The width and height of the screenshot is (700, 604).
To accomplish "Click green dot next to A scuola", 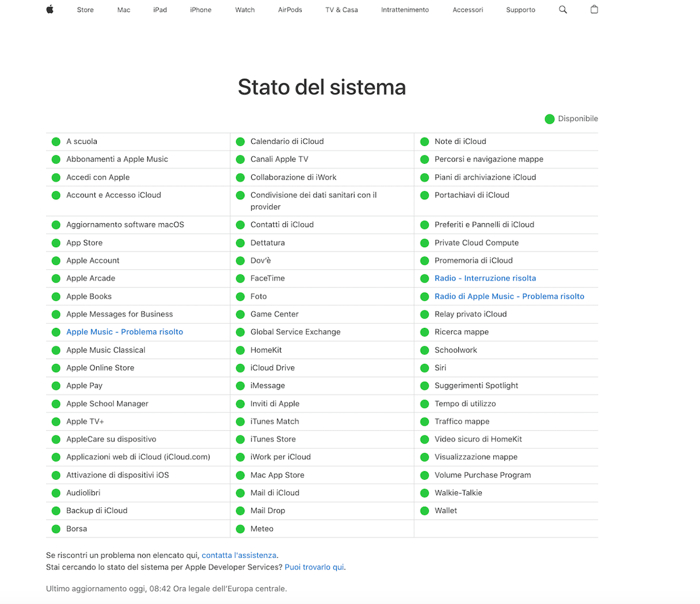I will 56,142.
